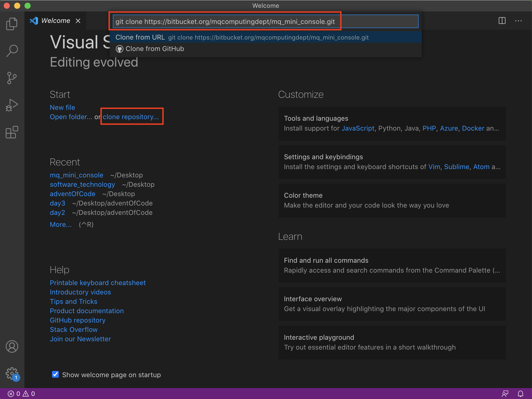Click the errors count in status bar
This screenshot has width=532, height=399.
[14, 394]
